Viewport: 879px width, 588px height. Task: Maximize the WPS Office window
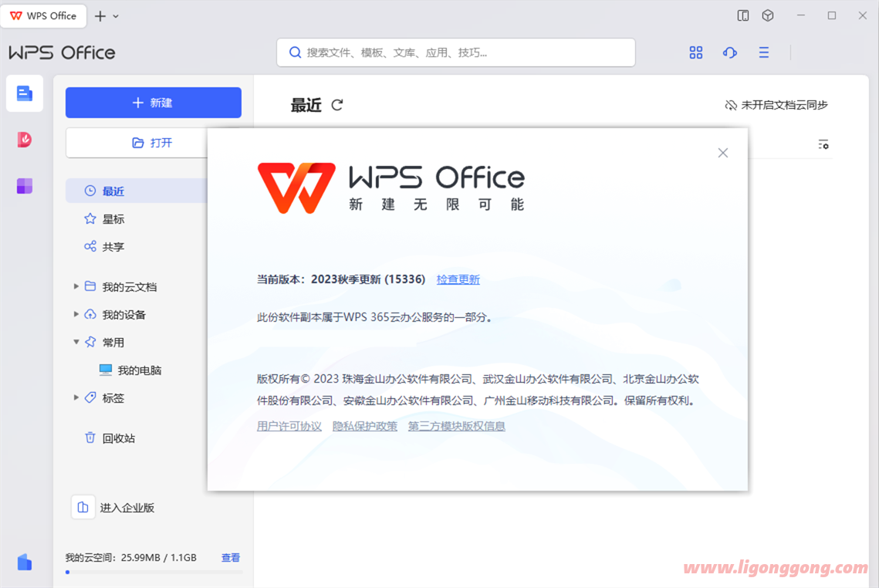[832, 15]
